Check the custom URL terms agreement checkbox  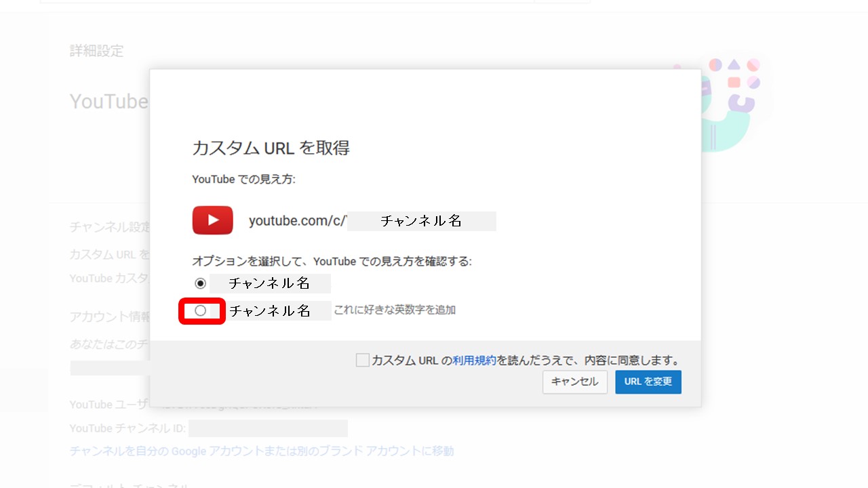363,361
